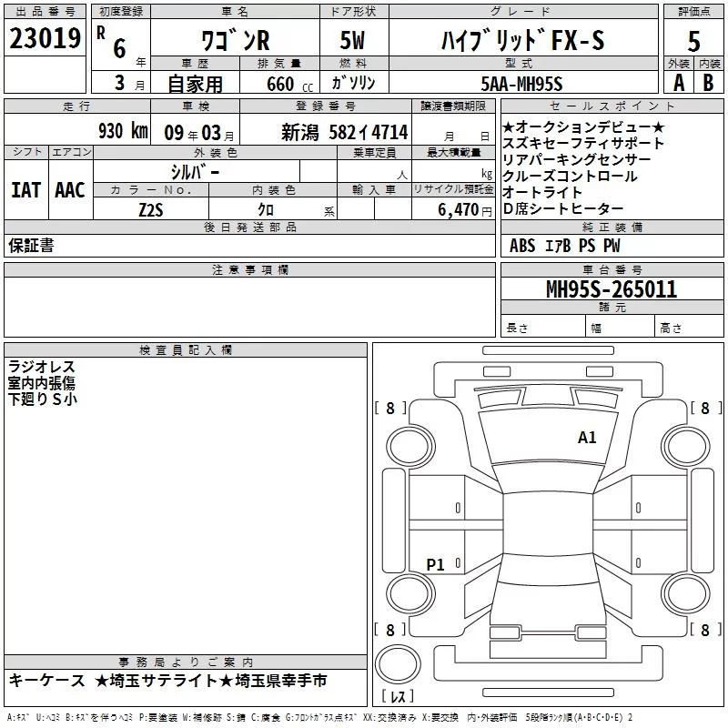The width and height of the screenshot is (728, 728).
Task: Select the mileage value 930 km
Action: (123, 131)
